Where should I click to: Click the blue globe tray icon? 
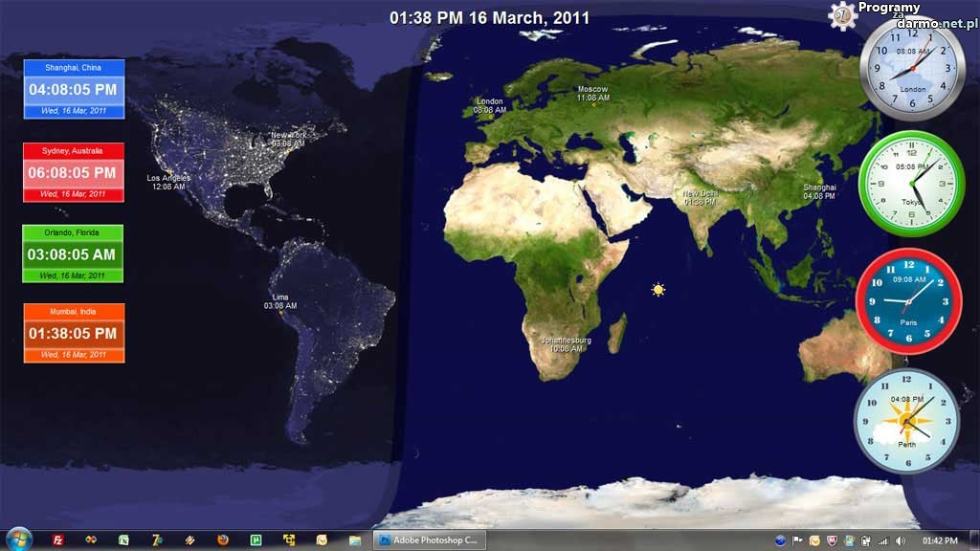tap(780, 540)
